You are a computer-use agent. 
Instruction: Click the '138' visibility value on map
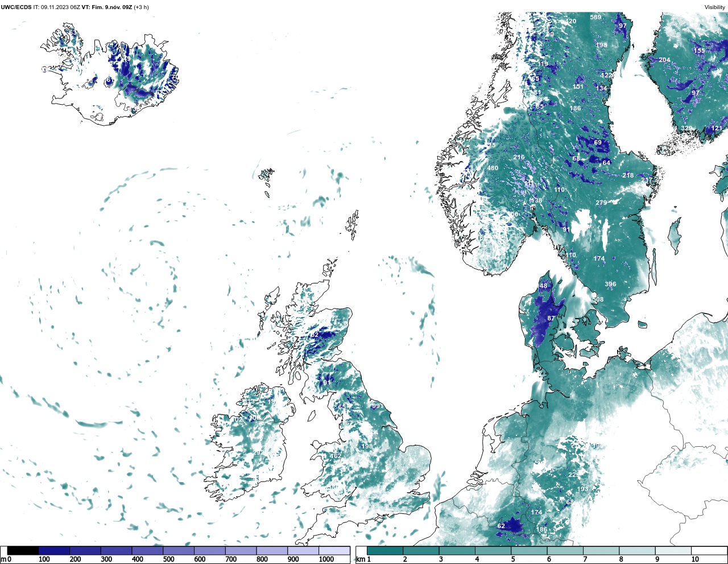tap(536, 200)
